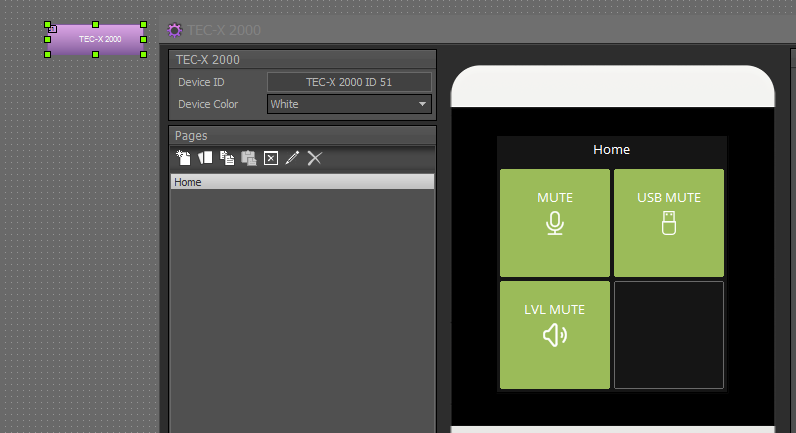Click the copy page icon

click(x=227, y=158)
